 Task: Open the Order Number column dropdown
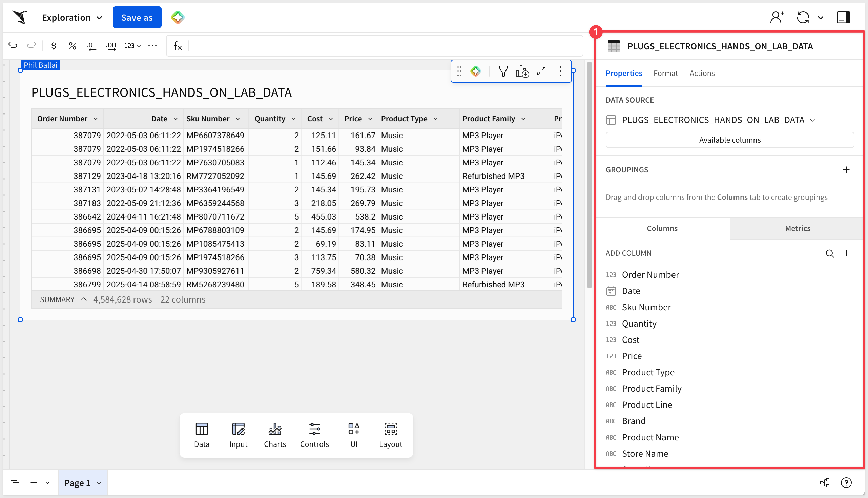point(96,119)
